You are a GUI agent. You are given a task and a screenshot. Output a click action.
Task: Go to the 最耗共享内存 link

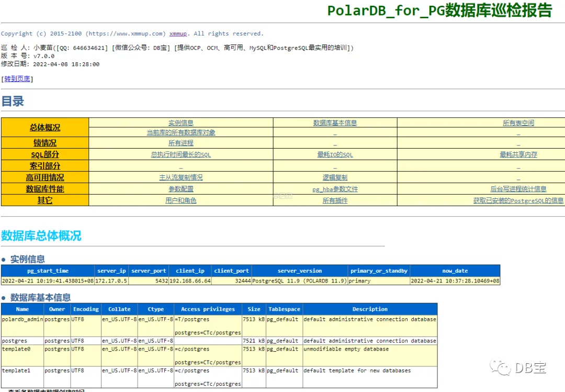(518, 154)
